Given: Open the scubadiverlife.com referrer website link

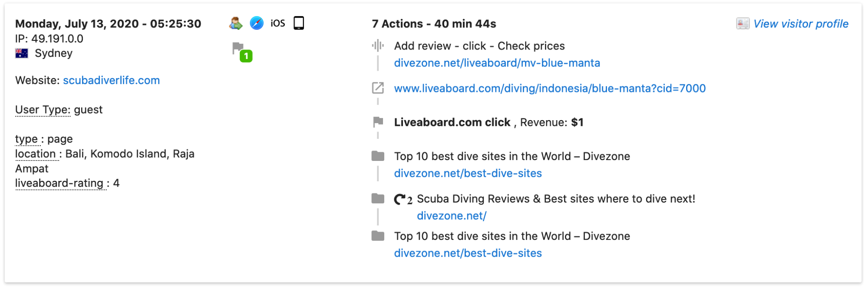Looking at the screenshot, I should [111, 80].
